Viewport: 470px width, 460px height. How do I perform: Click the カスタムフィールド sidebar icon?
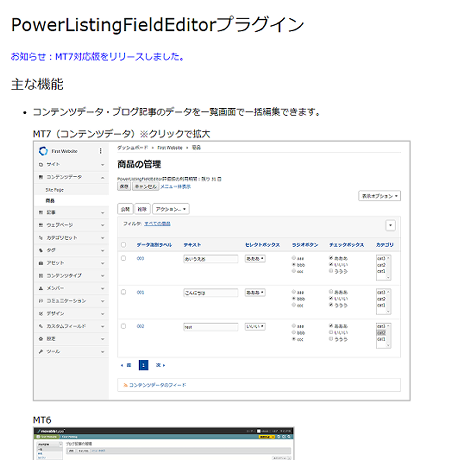41,326
